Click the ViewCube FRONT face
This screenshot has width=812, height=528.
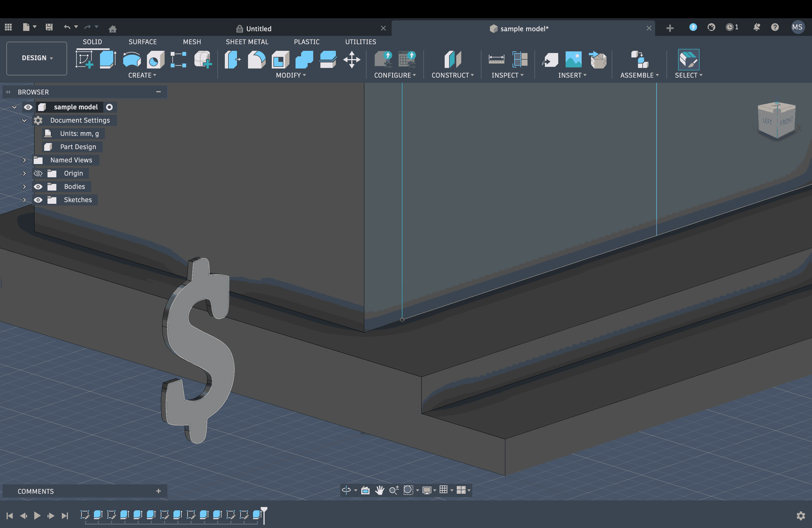786,122
